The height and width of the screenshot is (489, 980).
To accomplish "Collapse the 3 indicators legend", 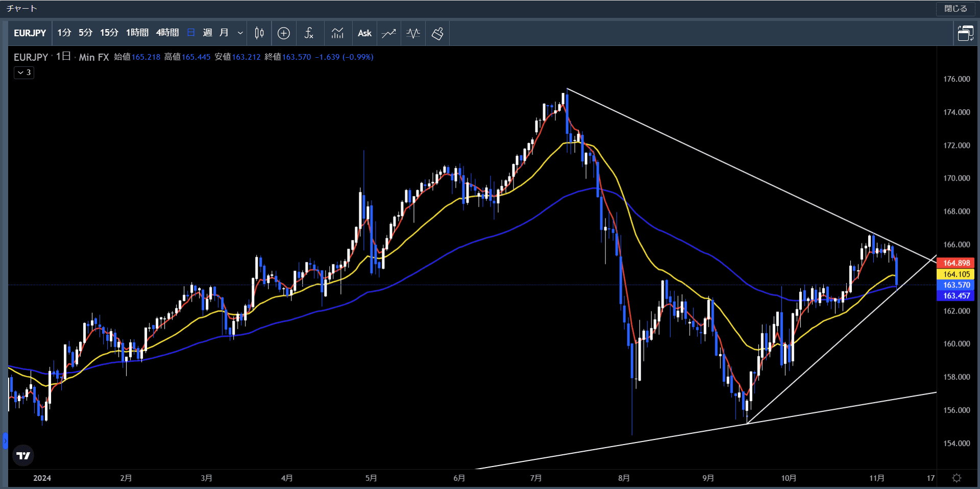I will pos(24,72).
